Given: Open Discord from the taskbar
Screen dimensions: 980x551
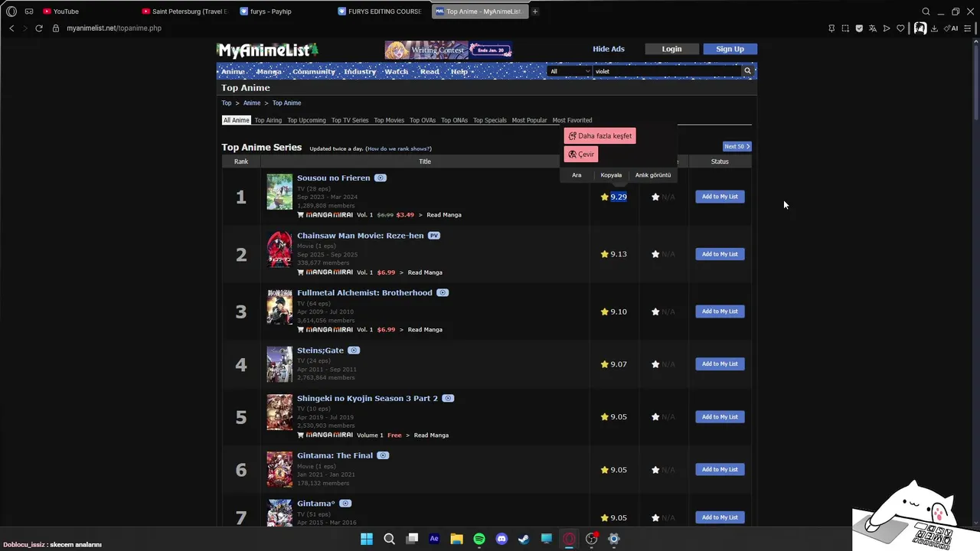Looking at the screenshot, I should pyautogui.click(x=501, y=539).
